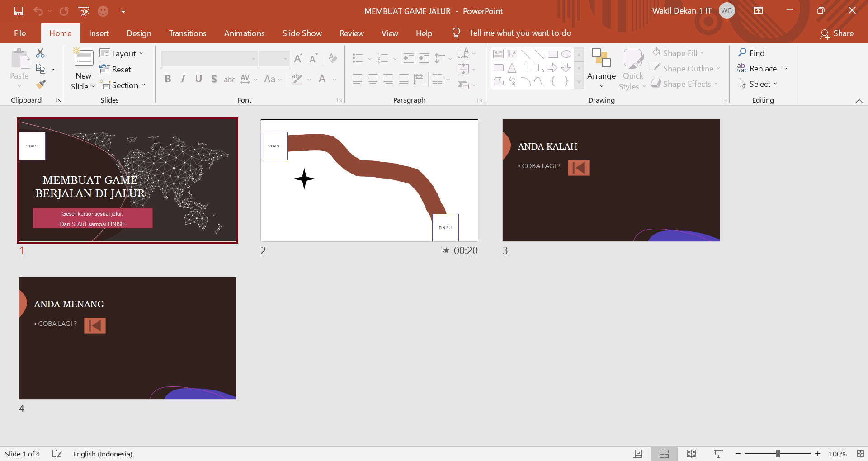The image size is (868, 461).
Task: Open Find in the Editing group
Action: click(x=751, y=53)
